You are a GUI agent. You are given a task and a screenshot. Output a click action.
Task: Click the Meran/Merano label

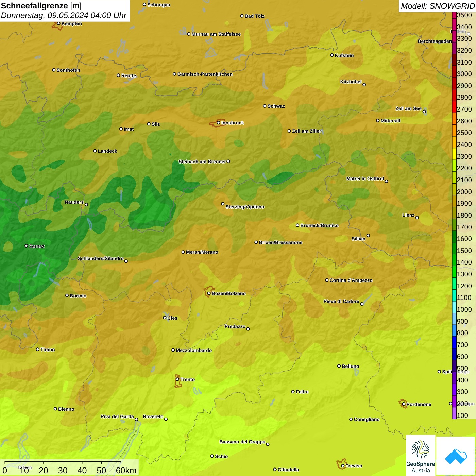point(202,252)
